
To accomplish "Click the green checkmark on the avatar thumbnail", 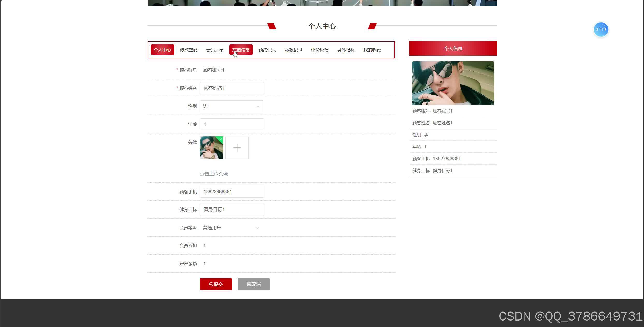I will click(220, 139).
